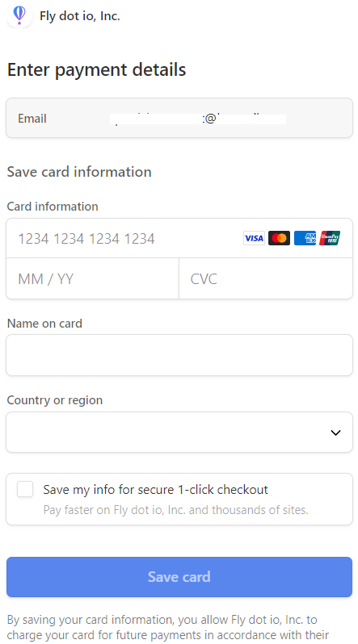The image size is (358, 644).
Task: Click the Name on card input
Action: (x=179, y=355)
